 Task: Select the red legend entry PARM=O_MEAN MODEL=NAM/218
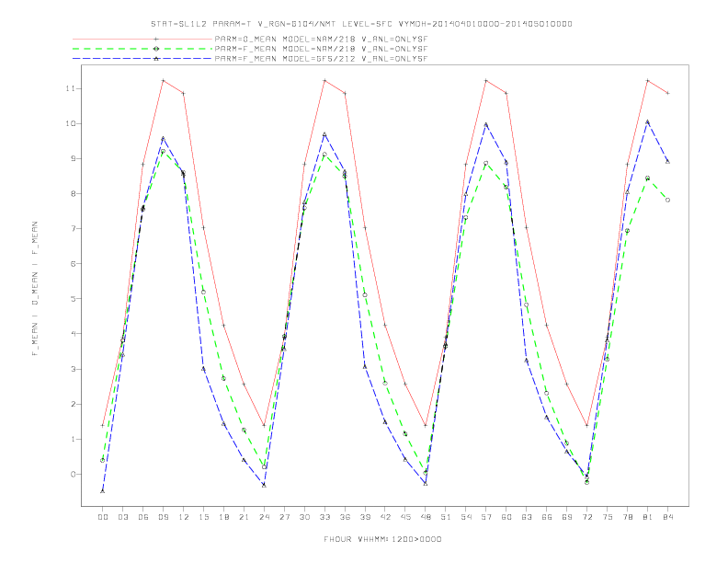click(x=321, y=39)
